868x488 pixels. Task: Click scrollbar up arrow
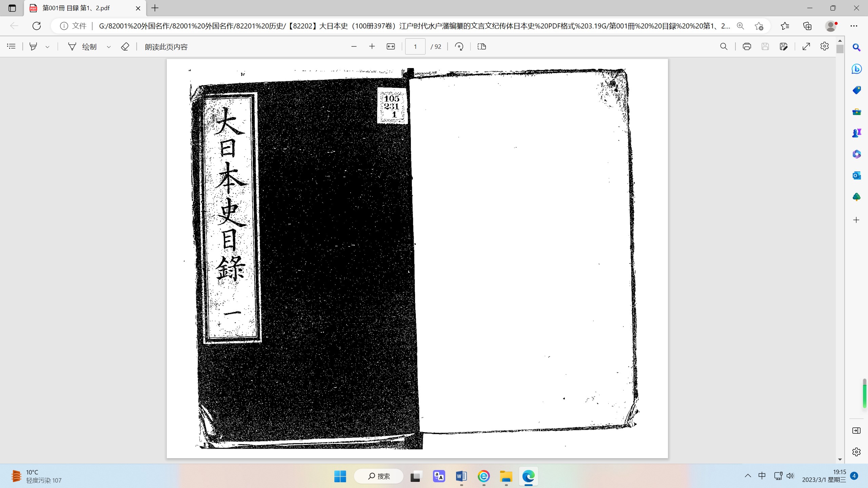pyautogui.click(x=840, y=41)
